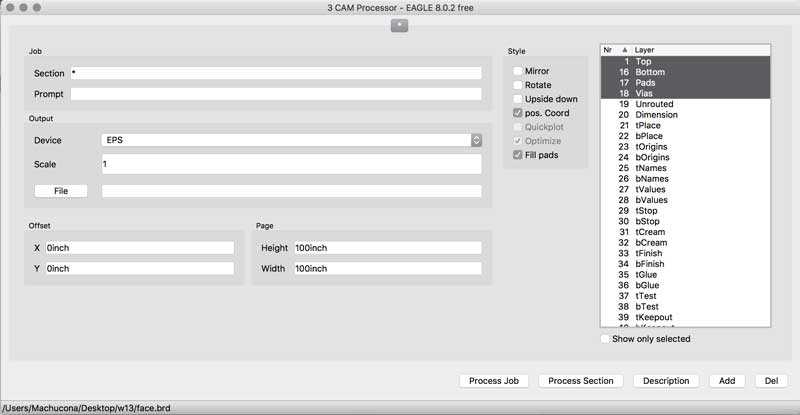The image size is (800, 415).
Task: Select layer 25 tNames
Action: (x=686, y=168)
